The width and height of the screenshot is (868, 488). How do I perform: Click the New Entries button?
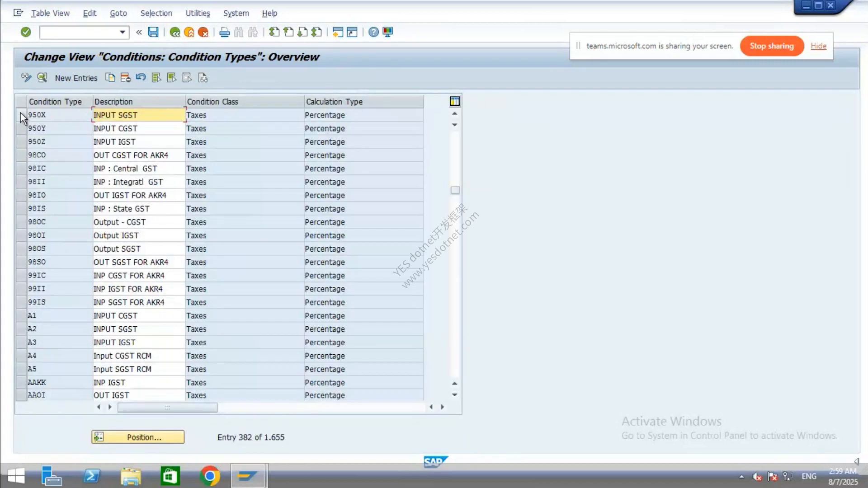(76, 78)
